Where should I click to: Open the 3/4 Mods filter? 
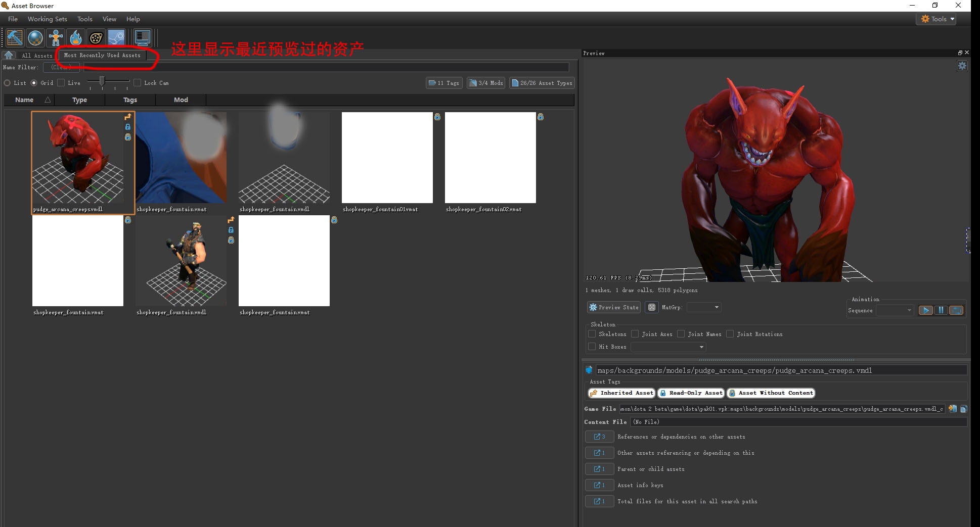[486, 83]
